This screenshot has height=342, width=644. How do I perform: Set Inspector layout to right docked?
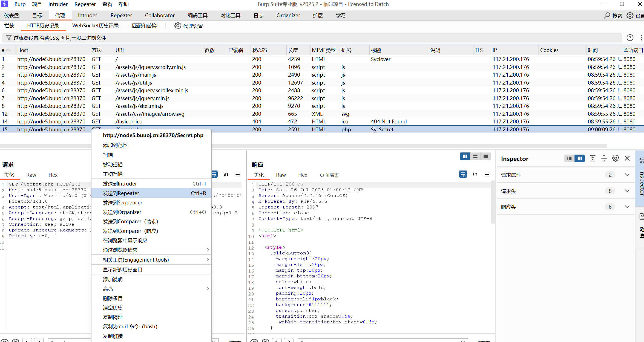580,158
